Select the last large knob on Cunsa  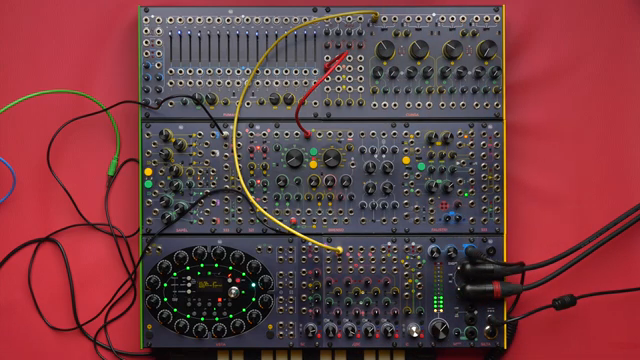pos(487,49)
